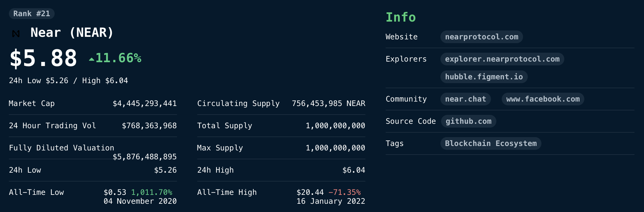Open the nearprotocol.com website link
644x212 pixels.
(x=481, y=37)
